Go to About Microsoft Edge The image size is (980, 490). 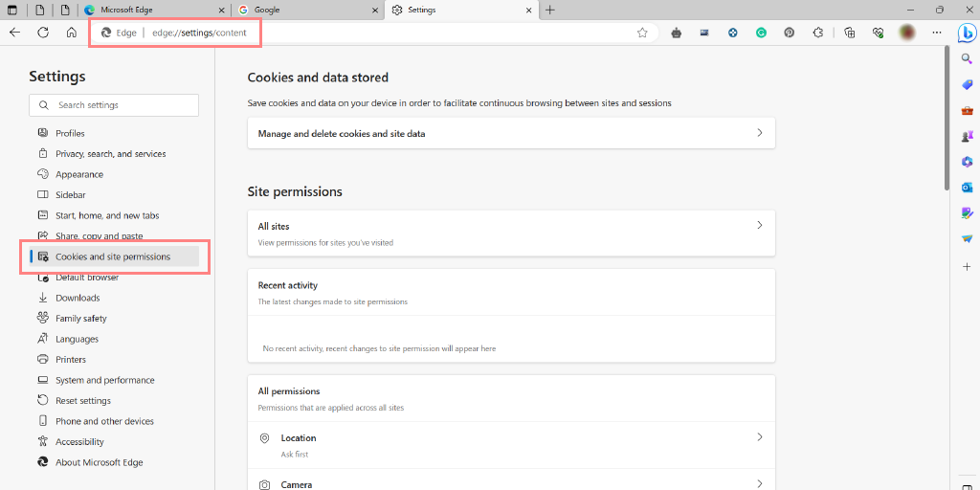pyautogui.click(x=99, y=462)
